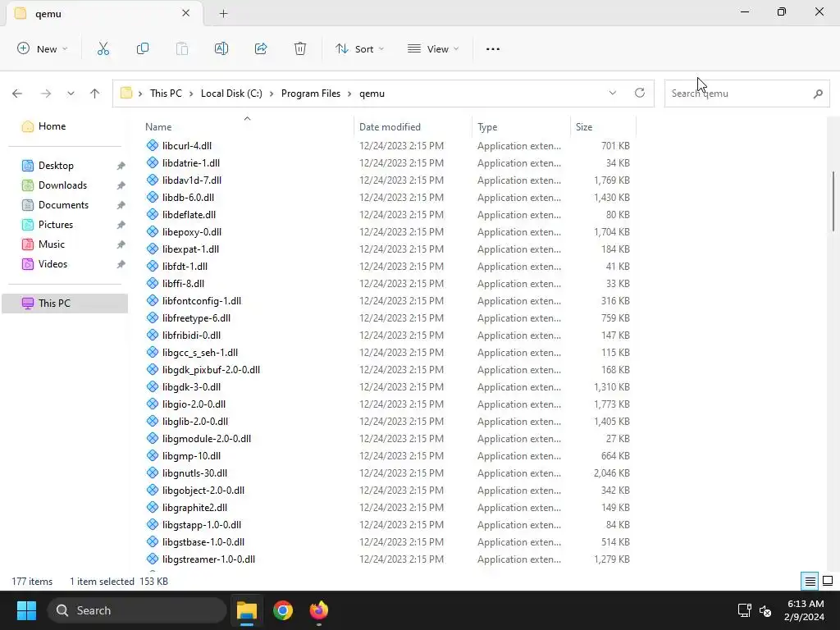This screenshot has width=840, height=630.
Task: Expand the recent locations chevron
Action: click(71, 94)
